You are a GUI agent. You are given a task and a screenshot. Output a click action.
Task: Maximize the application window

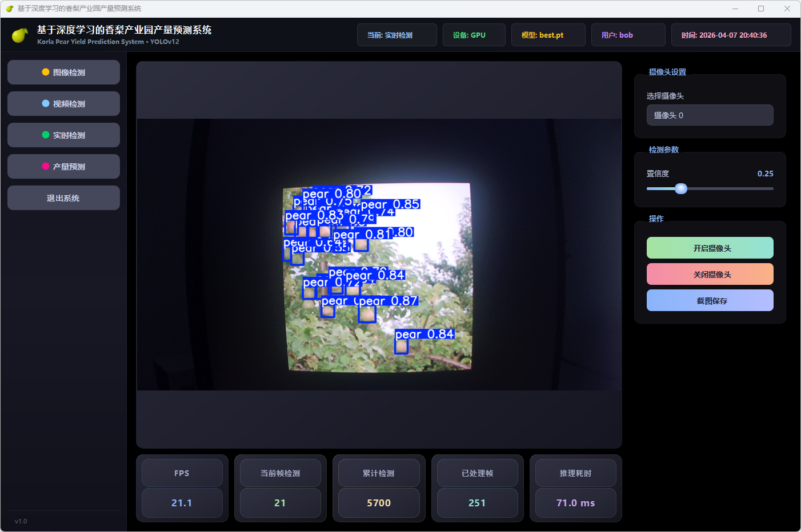[761, 9]
